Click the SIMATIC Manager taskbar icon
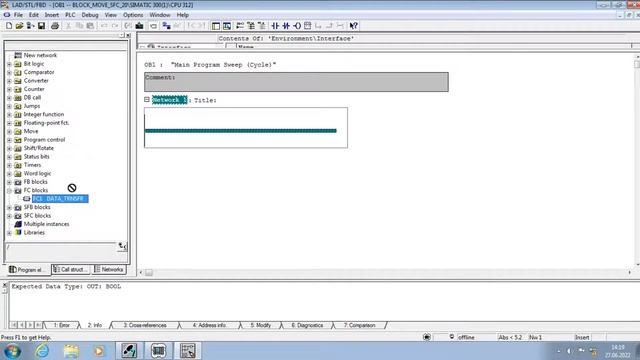The width and height of the screenshot is (640, 360). pyautogui.click(x=129, y=351)
